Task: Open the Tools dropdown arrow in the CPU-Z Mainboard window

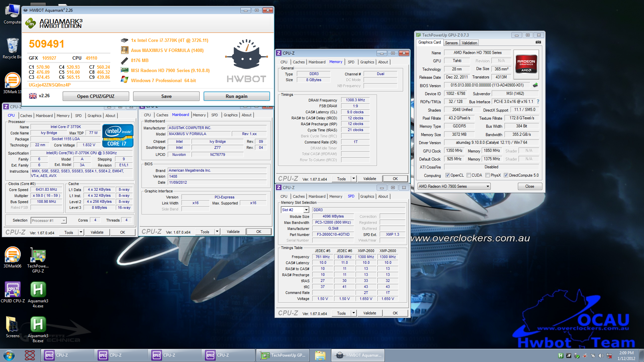Action: tap(217, 232)
